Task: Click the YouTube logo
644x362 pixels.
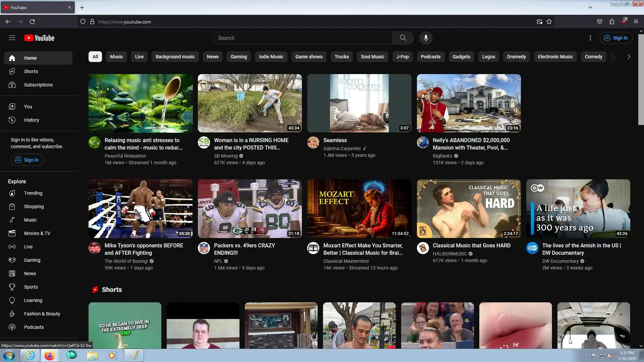Action: [x=39, y=38]
